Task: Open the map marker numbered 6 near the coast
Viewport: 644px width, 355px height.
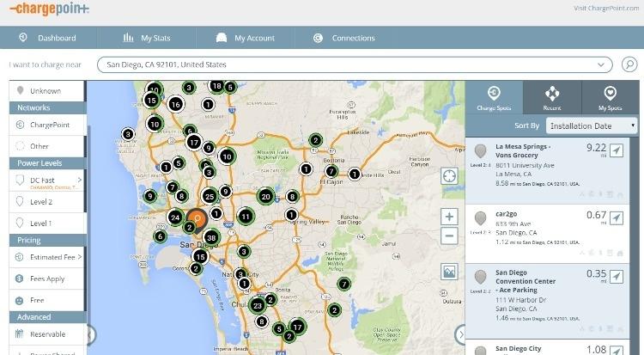Action: coord(161,236)
